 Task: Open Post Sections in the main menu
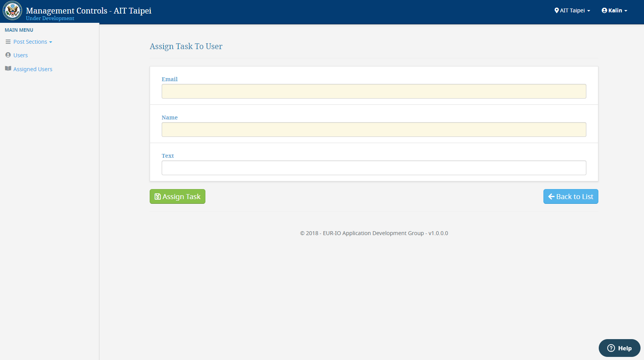pyautogui.click(x=30, y=42)
